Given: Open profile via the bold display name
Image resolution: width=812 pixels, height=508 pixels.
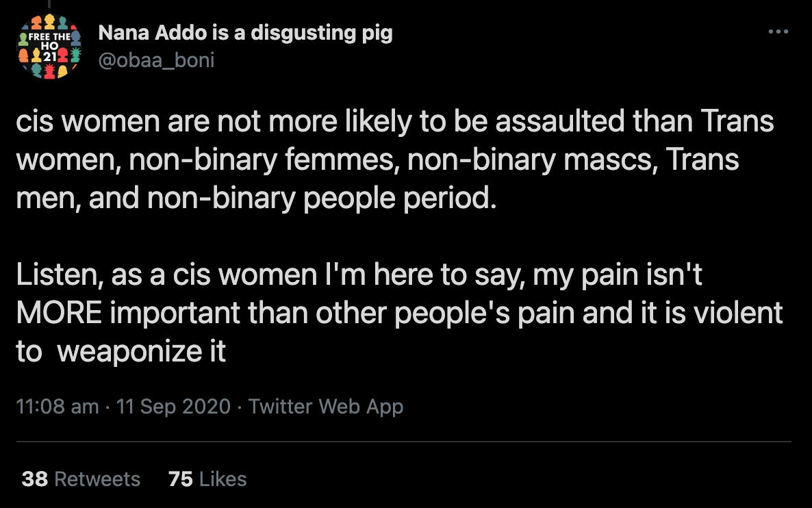Looking at the screenshot, I should coord(245,33).
